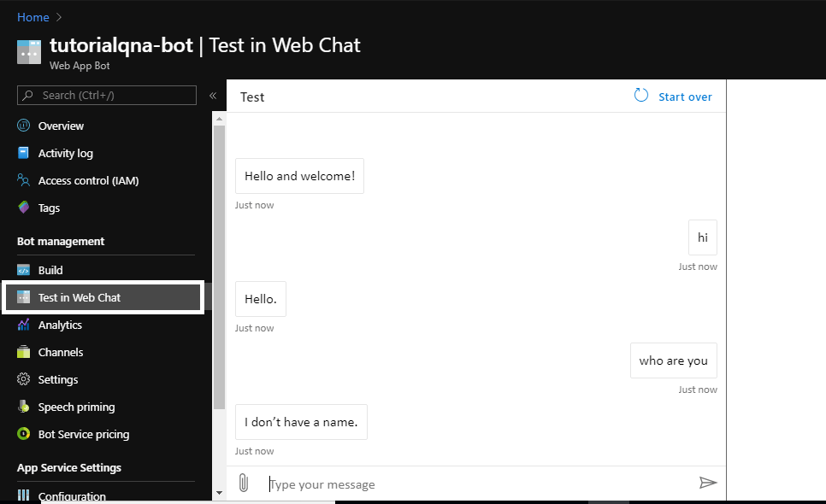Click the tutorialqna-bot Web App Bot icon in header
The height and width of the screenshot is (504, 826).
tap(29, 52)
